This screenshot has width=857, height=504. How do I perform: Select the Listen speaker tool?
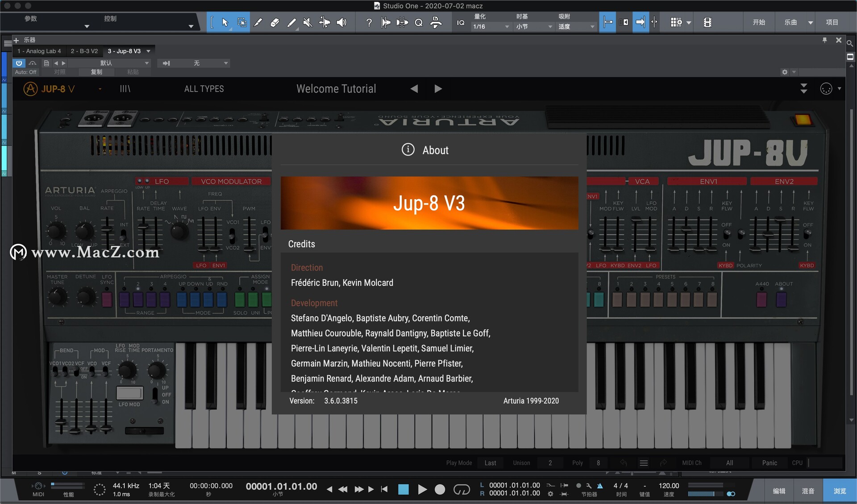pos(341,22)
